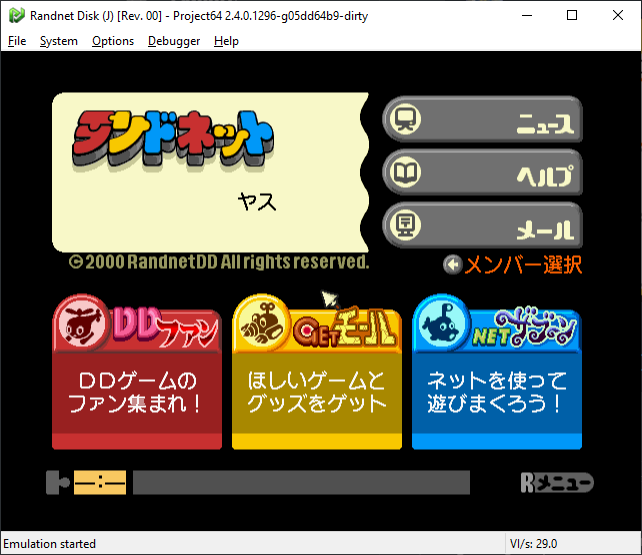Click the connection plug icon beside timer
642x555 pixels.
point(58,483)
